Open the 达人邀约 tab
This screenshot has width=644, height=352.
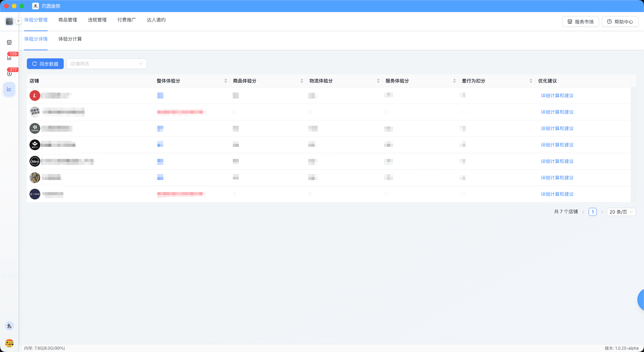click(156, 20)
